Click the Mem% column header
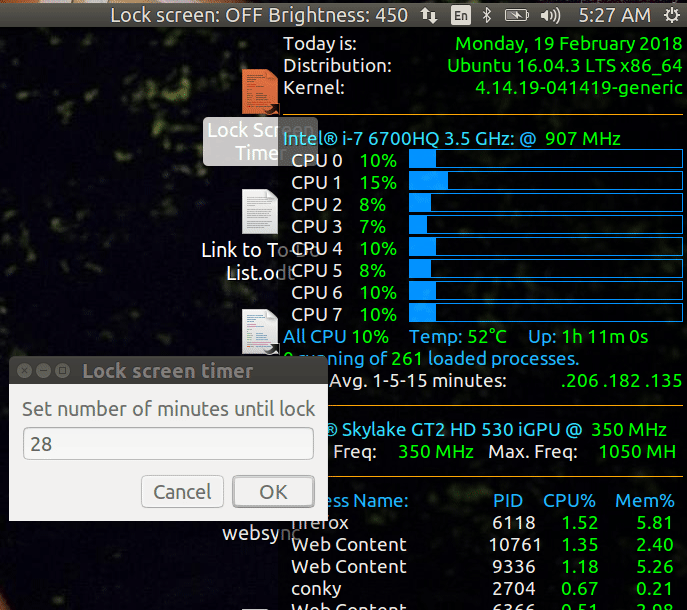The height and width of the screenshot is (610, 687). tap(645, 500)
